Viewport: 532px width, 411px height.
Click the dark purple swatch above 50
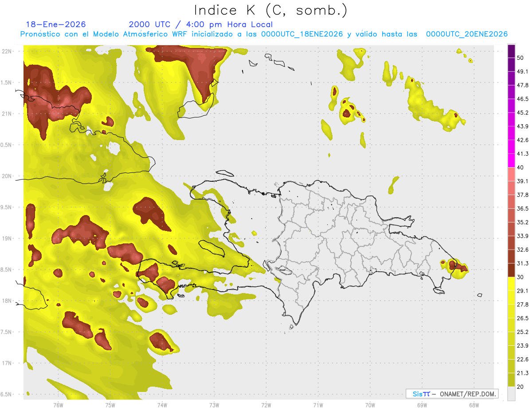click(511, 51)
